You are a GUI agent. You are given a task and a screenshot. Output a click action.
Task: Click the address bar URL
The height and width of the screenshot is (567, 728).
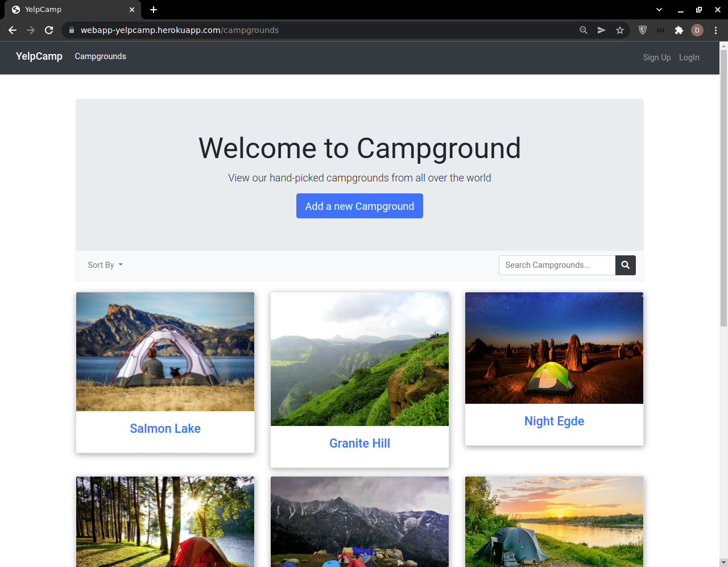(180, 30)
